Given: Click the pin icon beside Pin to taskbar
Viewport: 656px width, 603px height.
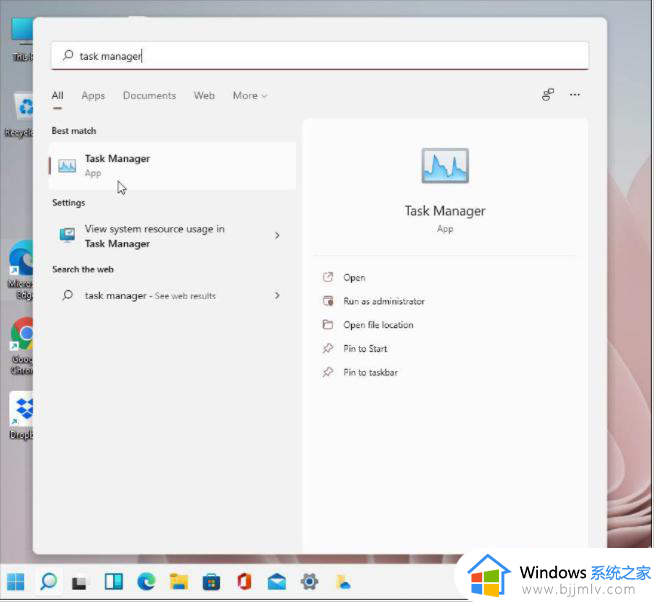Looking at the screenshot, I should 328,372.
